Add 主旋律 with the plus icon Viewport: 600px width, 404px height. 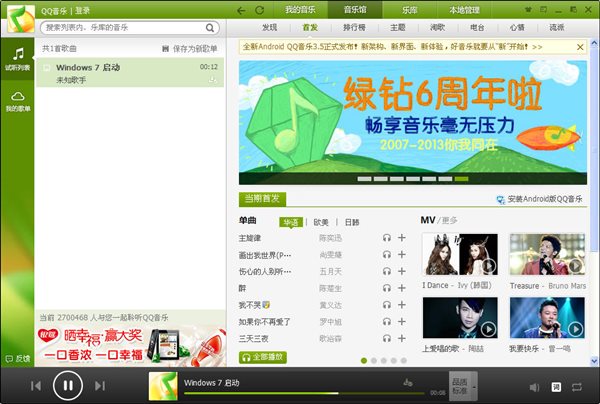click(401, 238)
